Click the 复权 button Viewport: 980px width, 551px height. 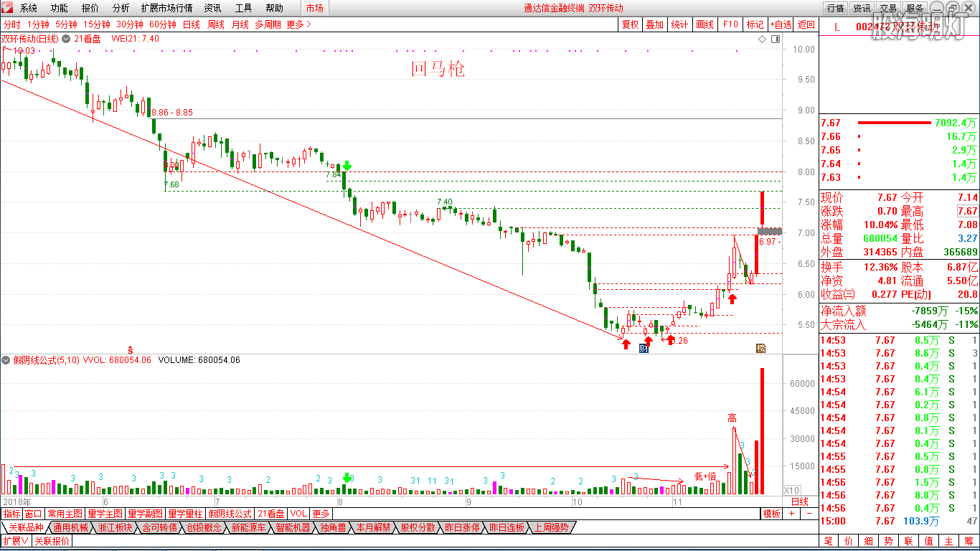pyautogui.click(x=630, y=24)
